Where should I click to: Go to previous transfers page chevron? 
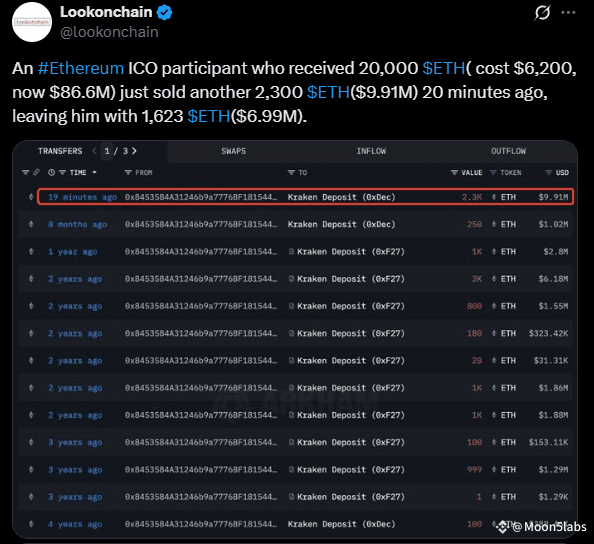[94, 151]
